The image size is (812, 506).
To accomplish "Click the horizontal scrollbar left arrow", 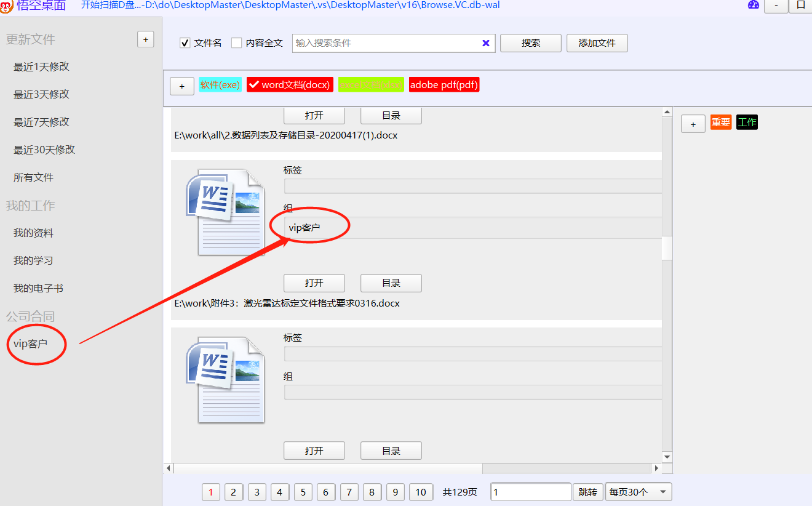I will point(169,468).
